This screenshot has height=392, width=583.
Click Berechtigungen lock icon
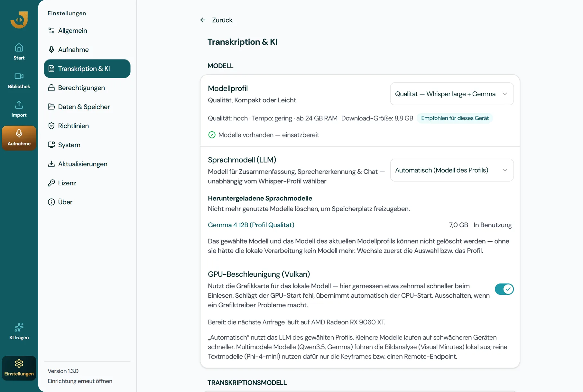tap(51, 88)
